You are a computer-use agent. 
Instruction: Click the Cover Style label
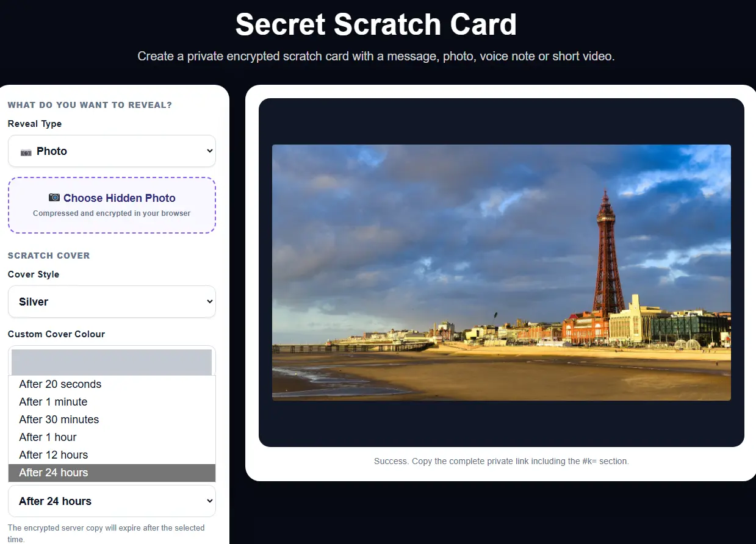tap(34, 274)
